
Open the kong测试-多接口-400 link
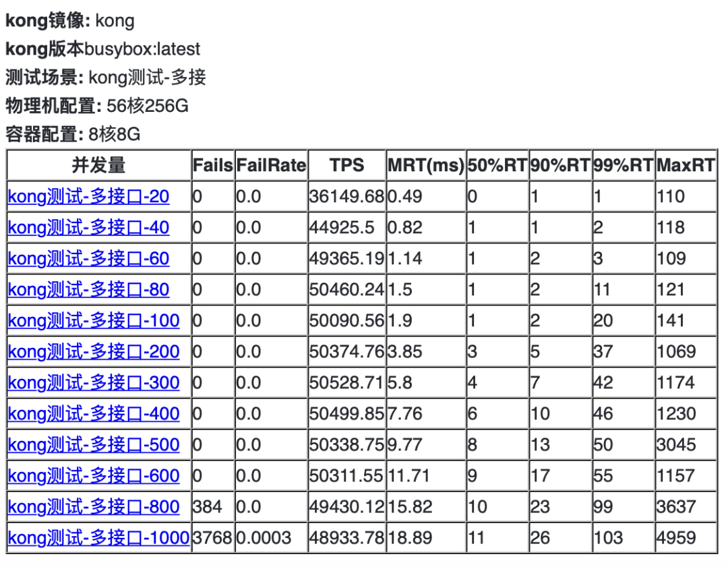[x=93, y=414]
